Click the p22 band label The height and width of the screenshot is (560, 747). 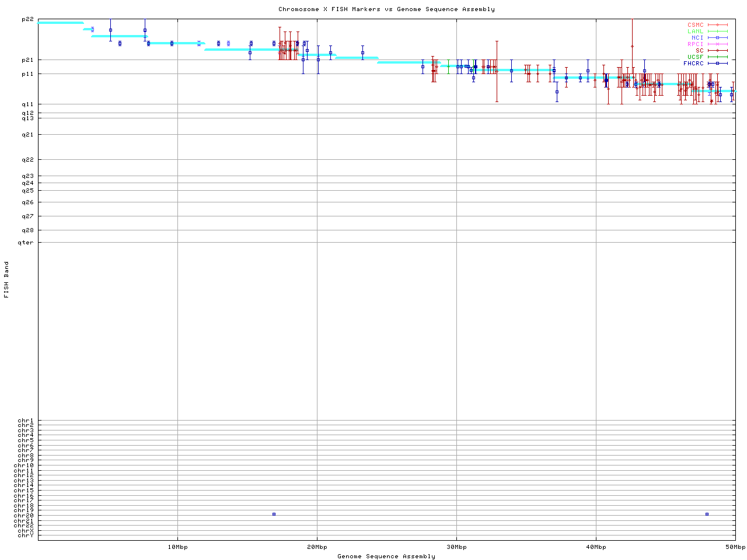[27, 20]
